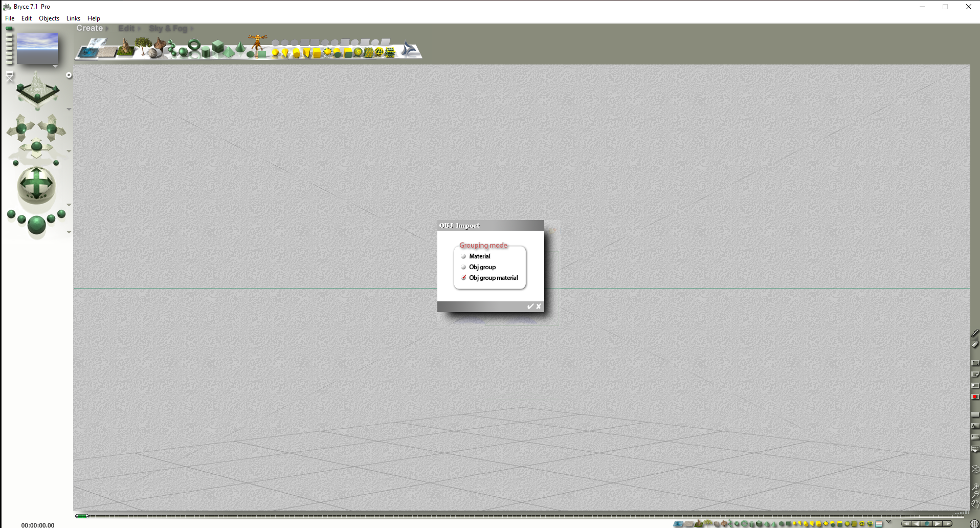Open the trackball options triangle
Viewport: 980px width, 528px height.
point(69,205)
